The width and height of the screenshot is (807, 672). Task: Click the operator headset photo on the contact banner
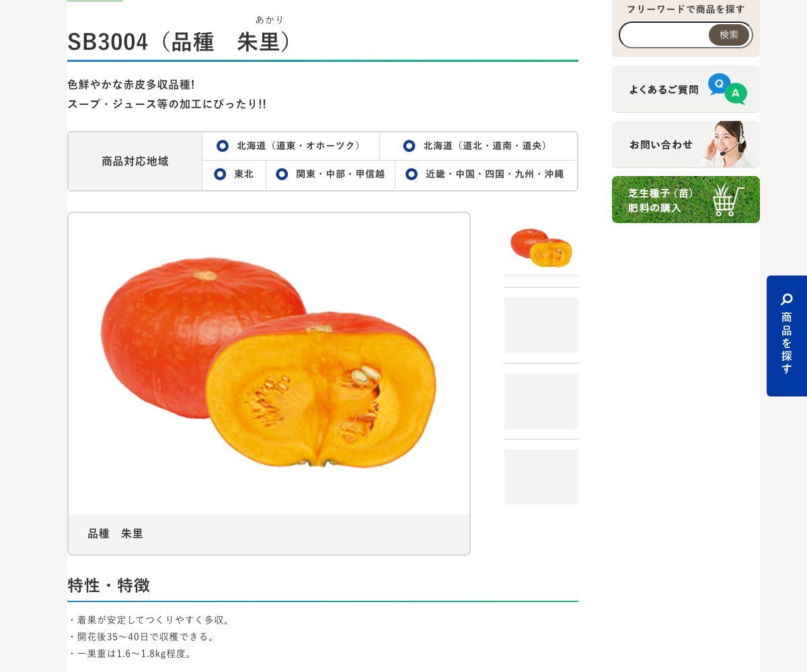727,144
